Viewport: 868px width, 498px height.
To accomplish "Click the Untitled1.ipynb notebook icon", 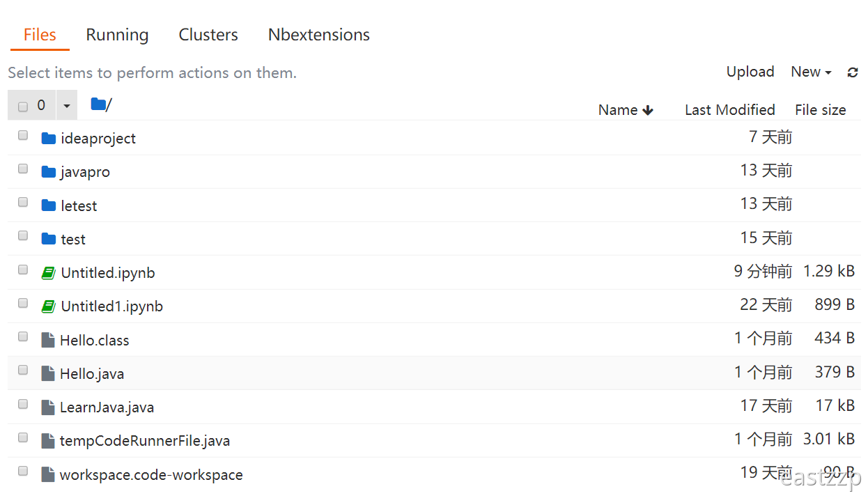I will [x=48, y=306].
